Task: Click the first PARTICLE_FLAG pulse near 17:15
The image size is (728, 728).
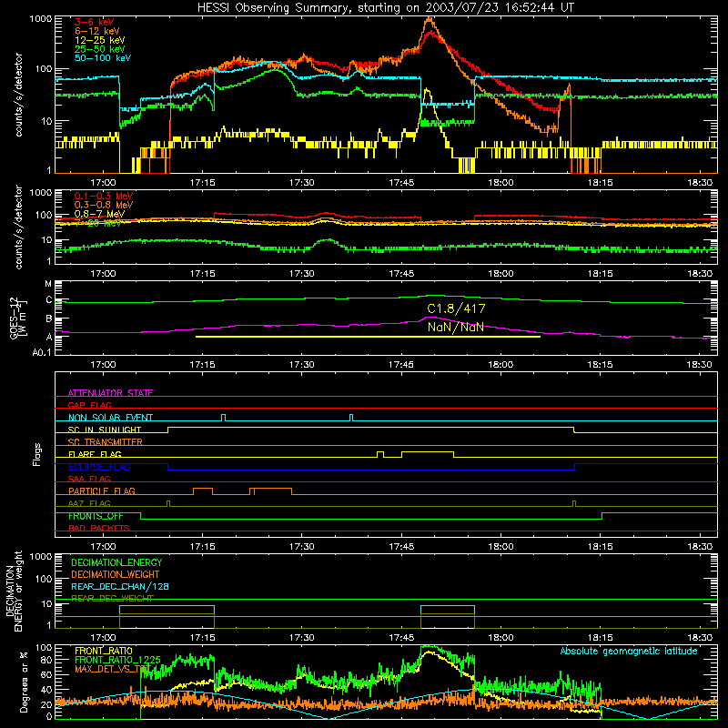Action: tap(203, 491)
